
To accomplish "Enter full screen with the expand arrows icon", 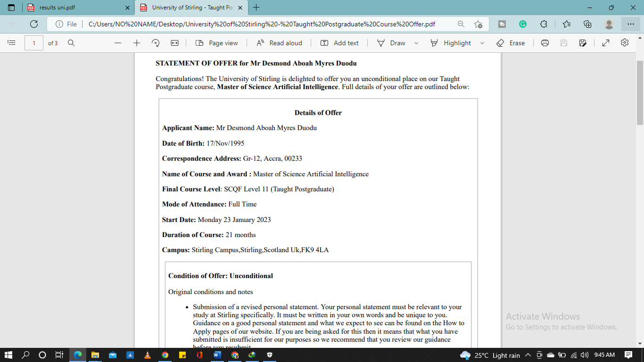I will click(606, 43).
